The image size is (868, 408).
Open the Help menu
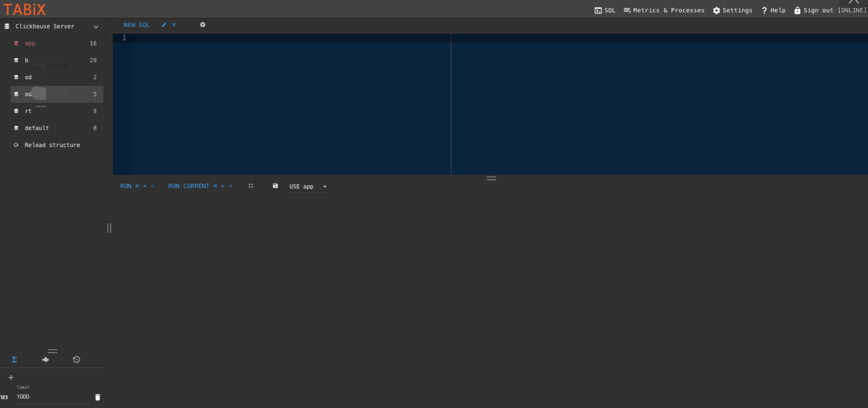point(773,10)
